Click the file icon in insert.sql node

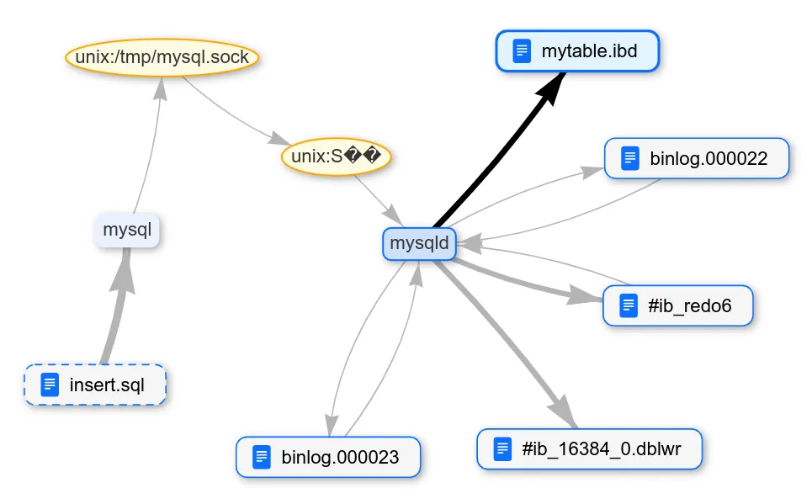point(50,385)
